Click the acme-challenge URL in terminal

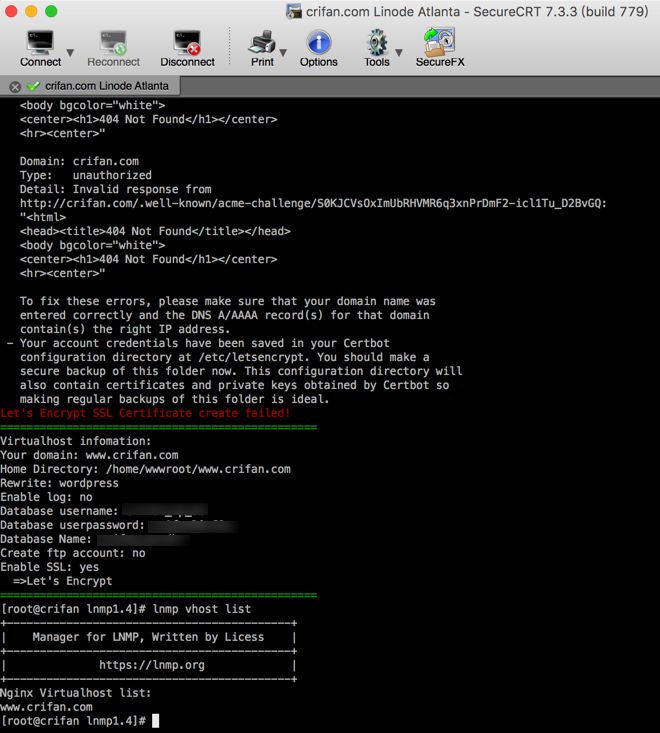pos(313,203)
